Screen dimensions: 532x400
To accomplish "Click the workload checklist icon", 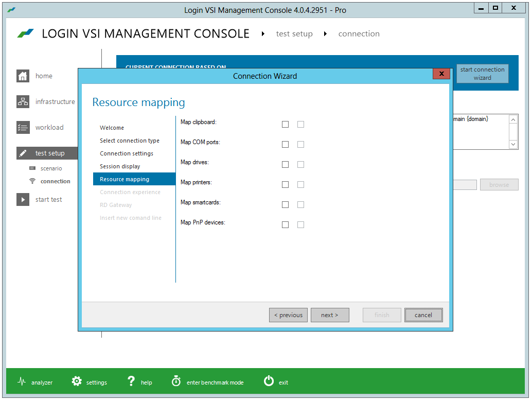I will (x=23, y=127).
